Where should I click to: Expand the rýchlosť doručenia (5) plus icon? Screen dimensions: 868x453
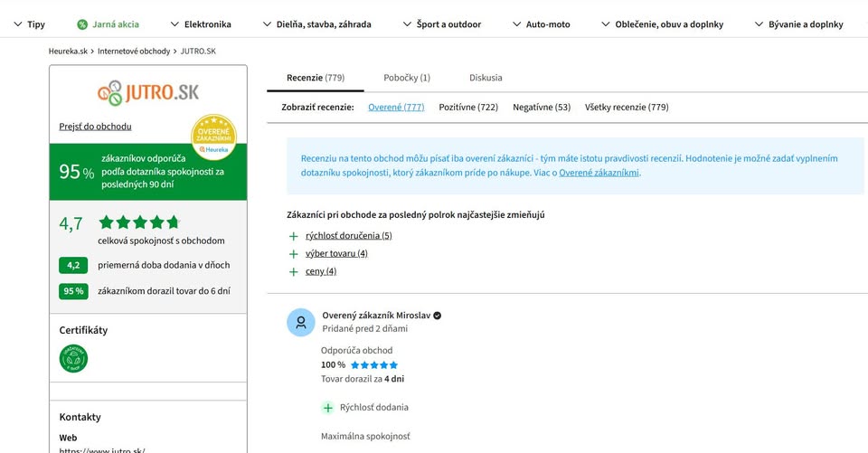[293, 237]
